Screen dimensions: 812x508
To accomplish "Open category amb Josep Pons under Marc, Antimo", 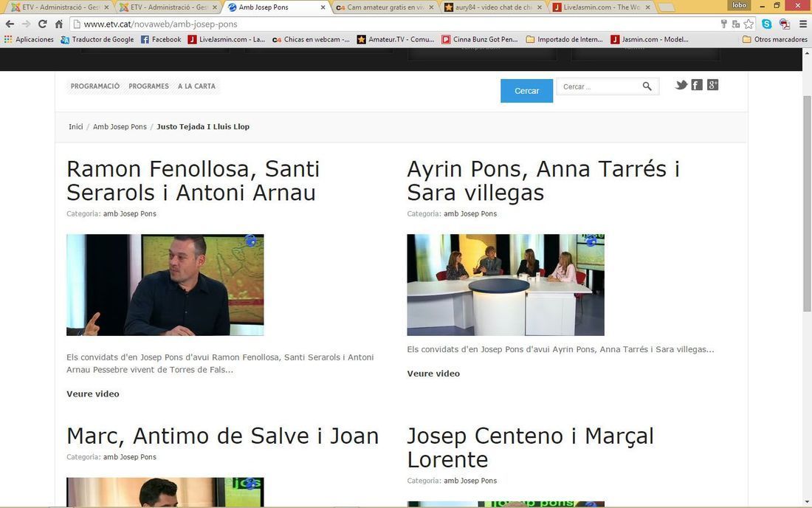I will (129, 457).
